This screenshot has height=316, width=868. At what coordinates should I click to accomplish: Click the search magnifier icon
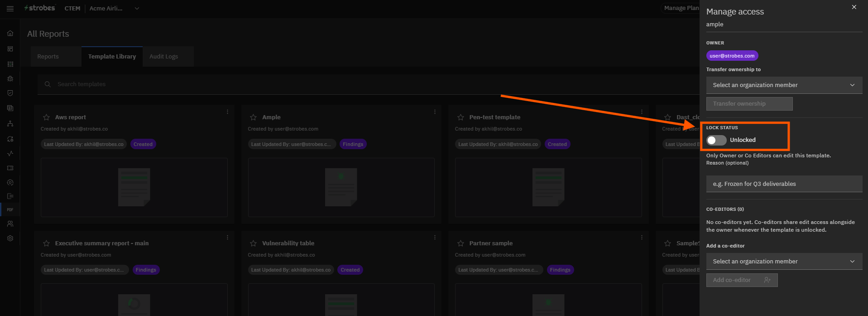point(48,84)
